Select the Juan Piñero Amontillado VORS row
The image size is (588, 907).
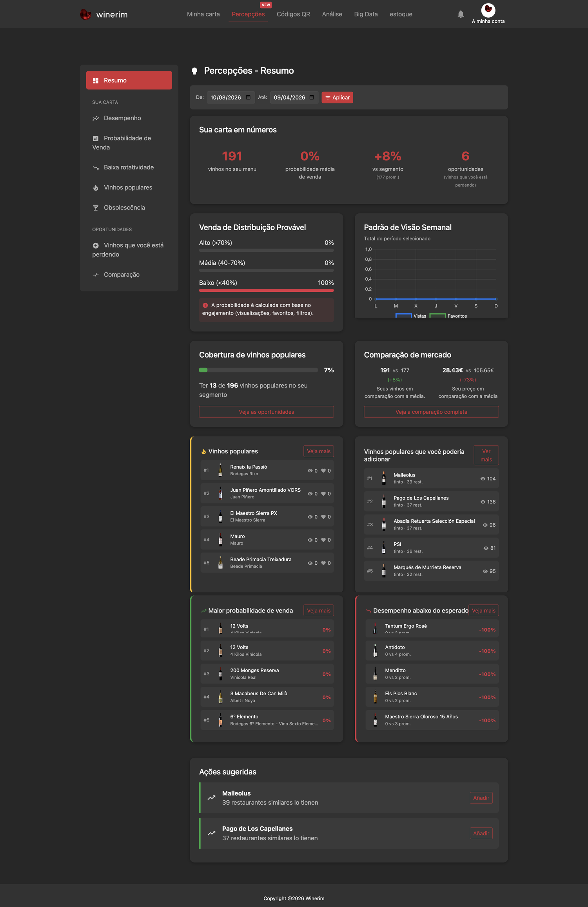point(267,494)
